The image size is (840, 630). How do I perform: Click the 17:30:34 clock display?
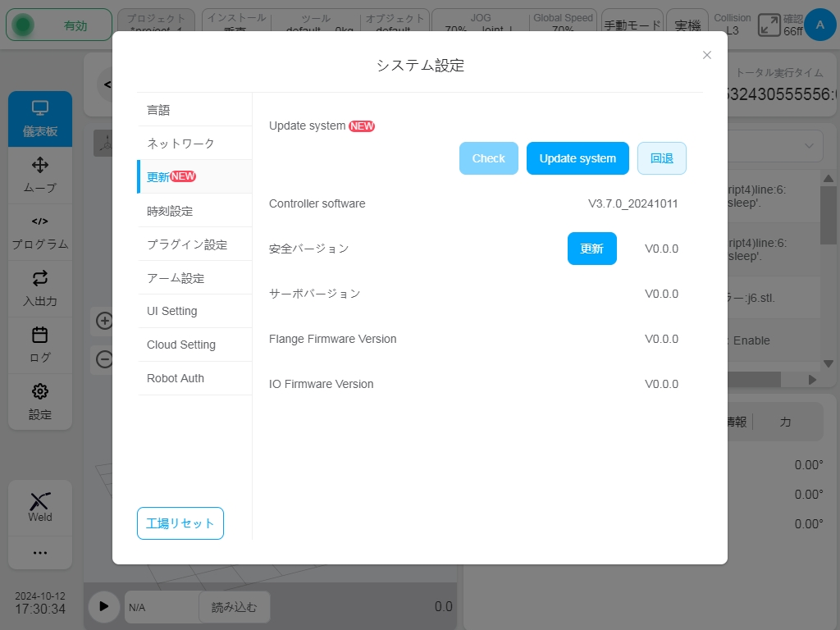tap(40, 609)
